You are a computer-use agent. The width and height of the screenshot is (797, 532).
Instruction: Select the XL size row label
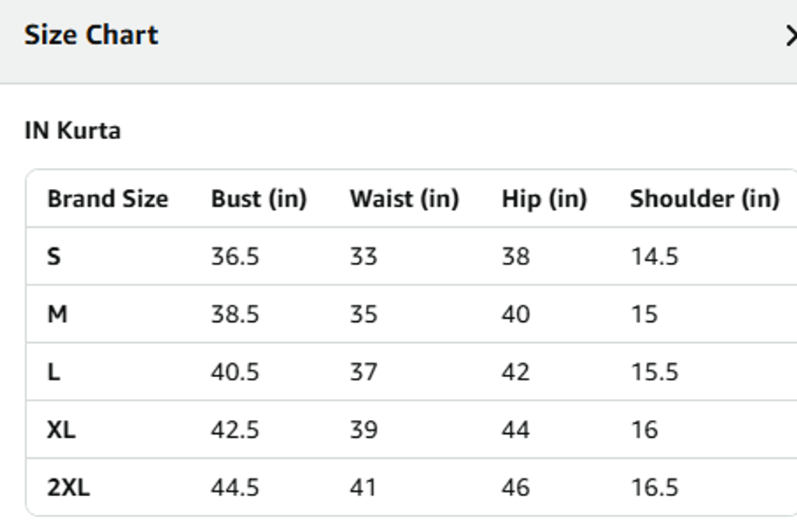point(61,429)
